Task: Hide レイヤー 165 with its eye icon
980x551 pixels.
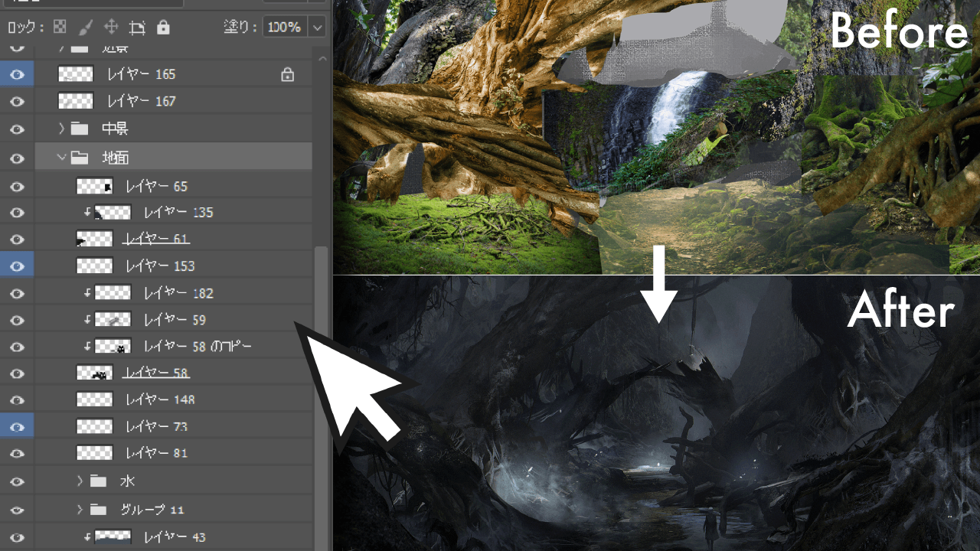Action: (17, 74)
